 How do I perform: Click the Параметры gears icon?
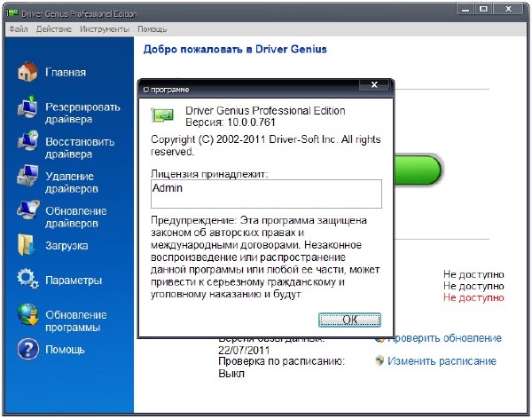tap(27, 281)
